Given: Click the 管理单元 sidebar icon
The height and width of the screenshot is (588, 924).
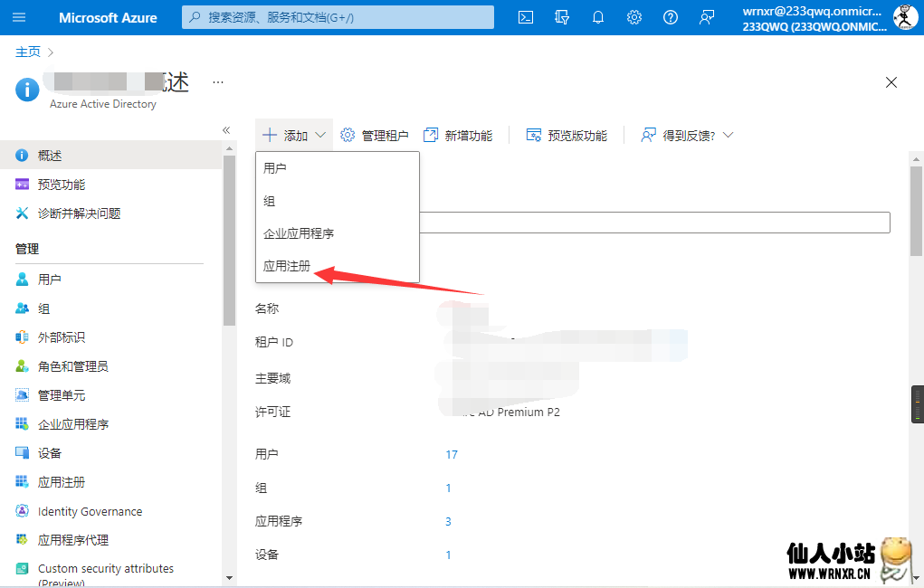Looking at the screenshot, I should 22,394.
